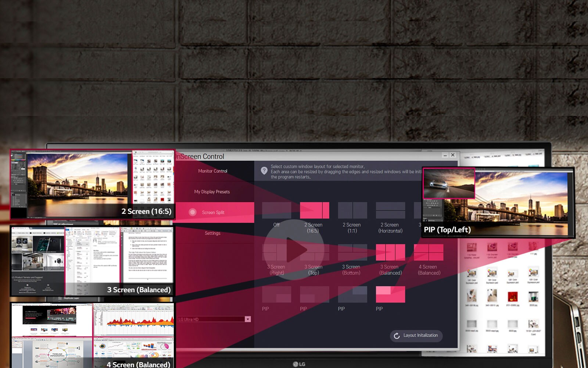The width and height of the screenshot is (588, 368).
Task: Open the LG Ultra HD monitor dropdown
Action: tap(248, 319)
